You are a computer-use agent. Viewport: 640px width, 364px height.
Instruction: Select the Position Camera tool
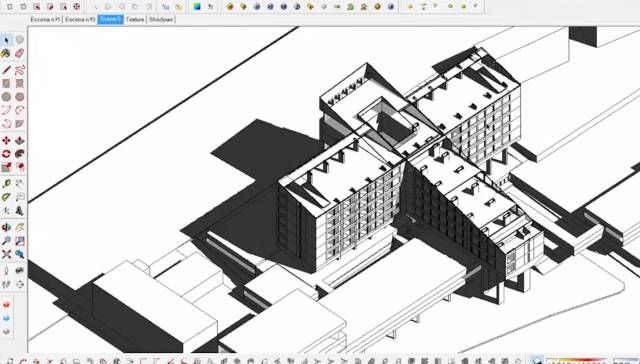(6, 271)
